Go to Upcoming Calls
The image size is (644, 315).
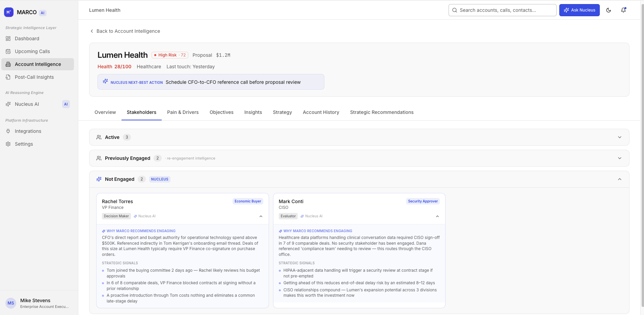pyautogui.click(x=37, y=51)
